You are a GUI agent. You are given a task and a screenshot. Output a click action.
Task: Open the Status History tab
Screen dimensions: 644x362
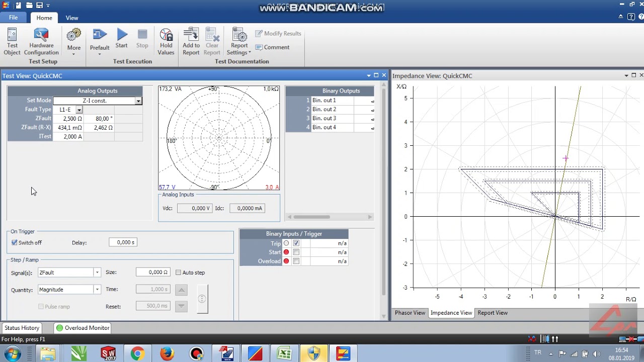pos(22,328)
